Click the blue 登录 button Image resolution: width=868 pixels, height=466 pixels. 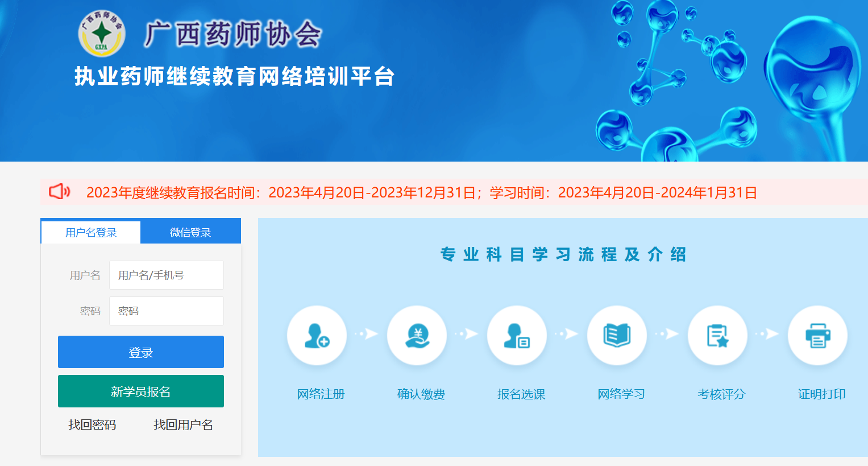pyautogui.click(x=140, y=352)
